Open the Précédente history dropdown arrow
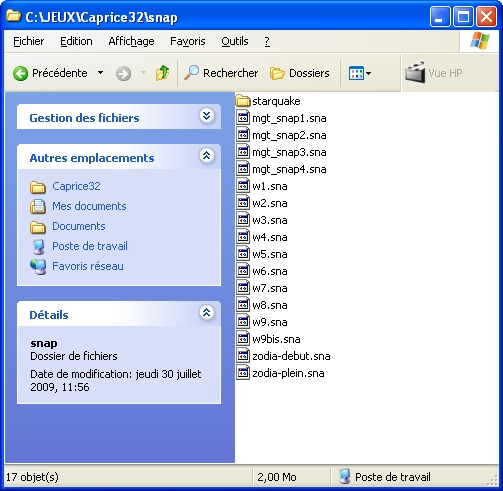 100,72
